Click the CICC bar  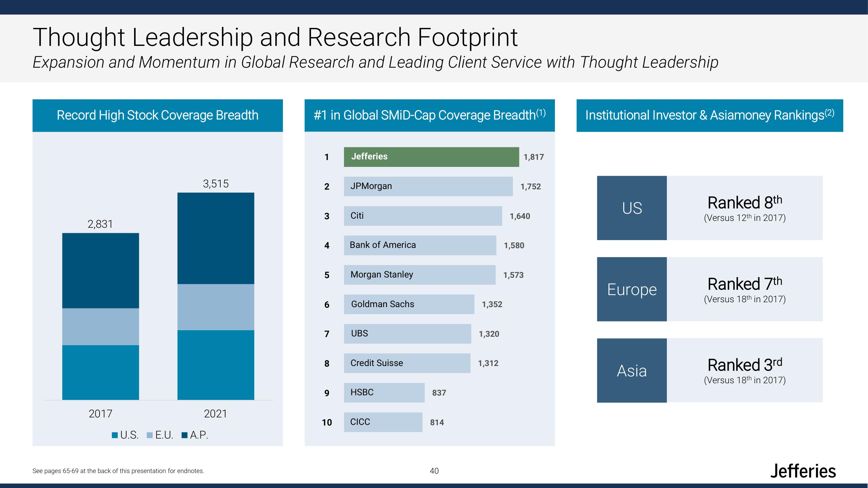click(383, 422)
